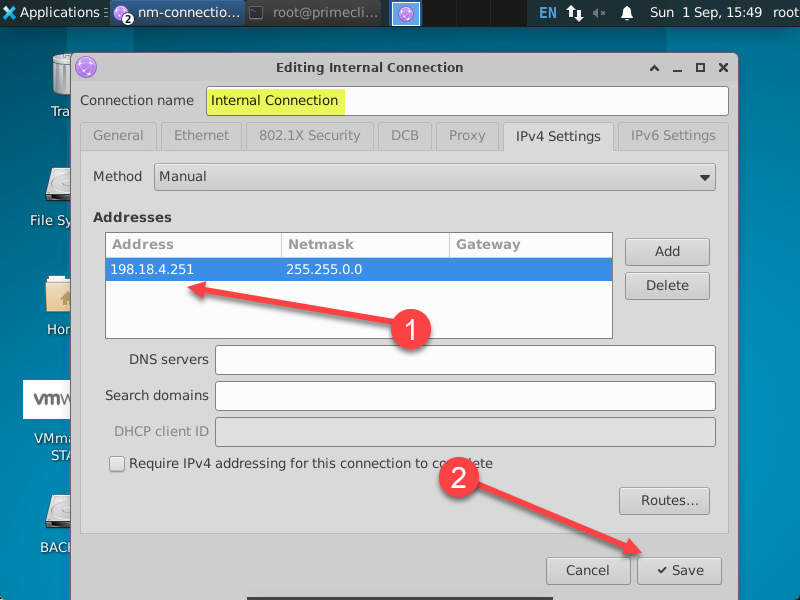The image size is (800, 600).
Task: Switch to the Ethernet tab
Action: click(202, 136)
